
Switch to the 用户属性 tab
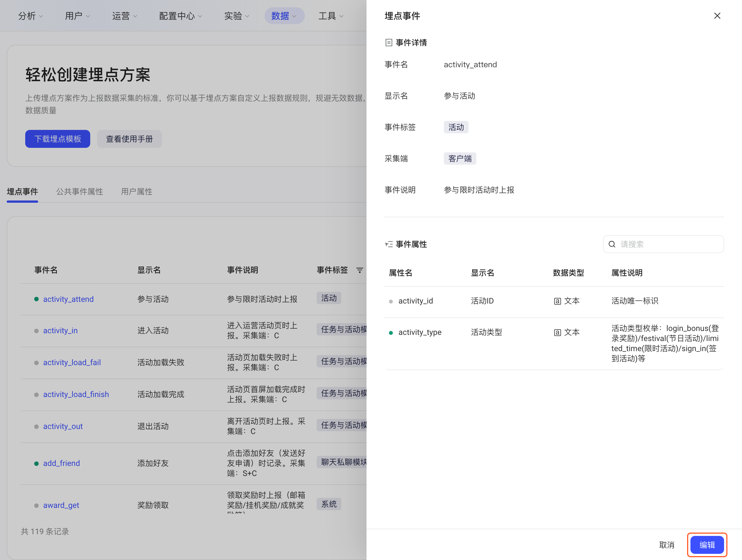136,192
